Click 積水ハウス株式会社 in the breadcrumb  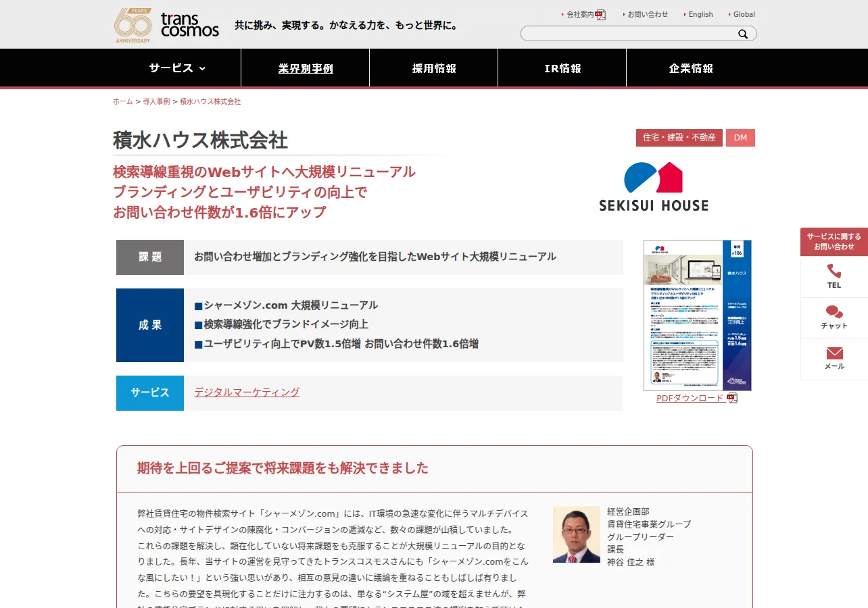coord(210,101)
